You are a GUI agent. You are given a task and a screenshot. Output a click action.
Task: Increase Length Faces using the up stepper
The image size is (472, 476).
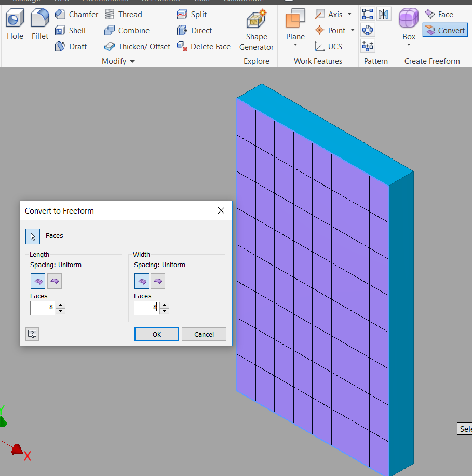pyautogui.click(x=61, y=305)
